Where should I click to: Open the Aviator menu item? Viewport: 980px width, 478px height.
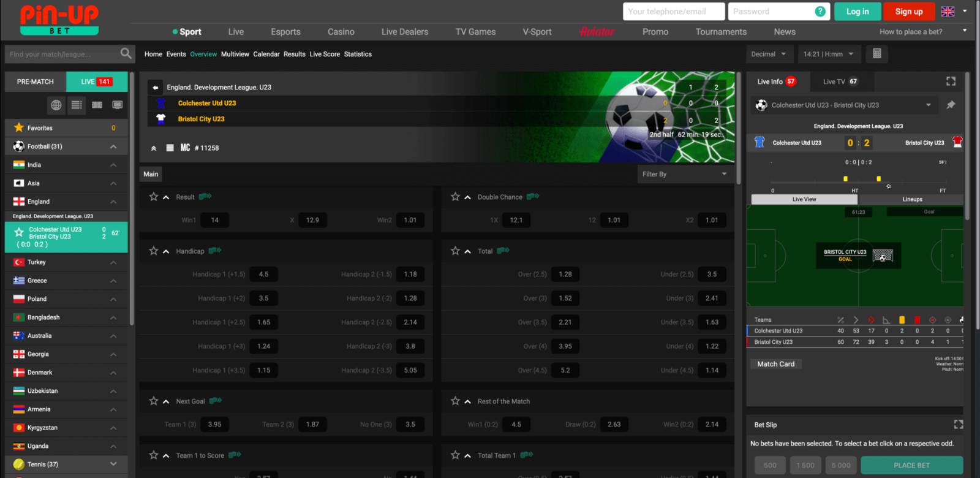[597, 32]
